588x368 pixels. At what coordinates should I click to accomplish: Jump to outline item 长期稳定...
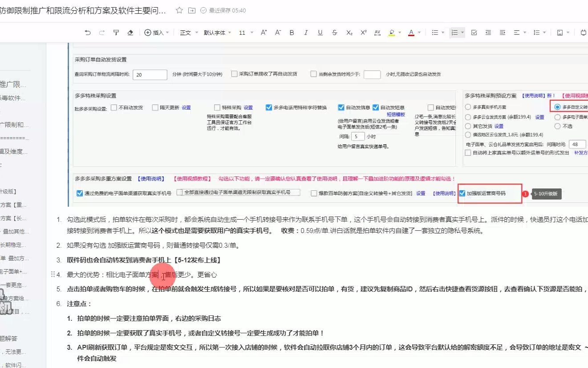click(13, 245)
